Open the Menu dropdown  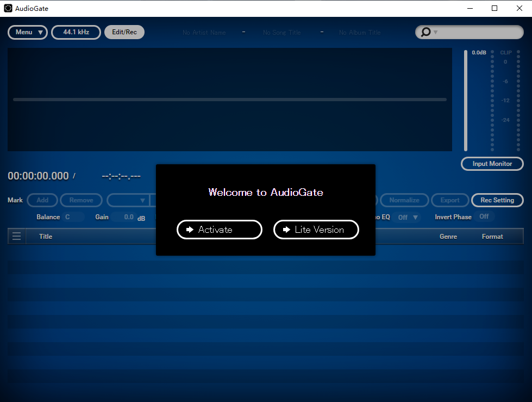pyautogui.click(x=28, y=32)
